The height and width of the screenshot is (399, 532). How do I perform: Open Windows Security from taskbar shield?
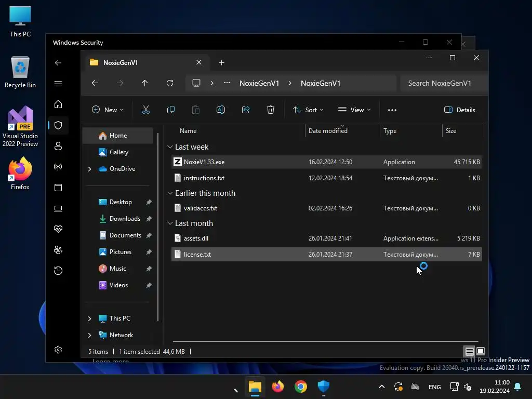pos(323,387)
